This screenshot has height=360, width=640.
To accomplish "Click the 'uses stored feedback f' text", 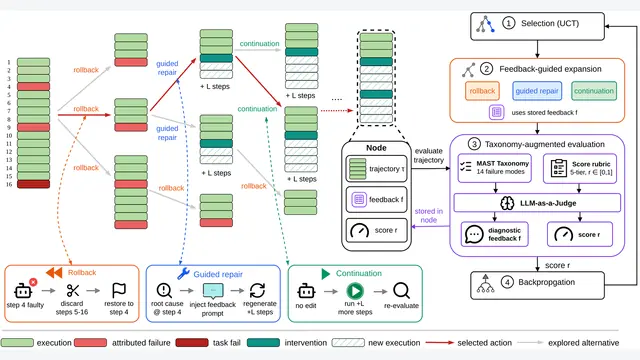I will (544, 113).
